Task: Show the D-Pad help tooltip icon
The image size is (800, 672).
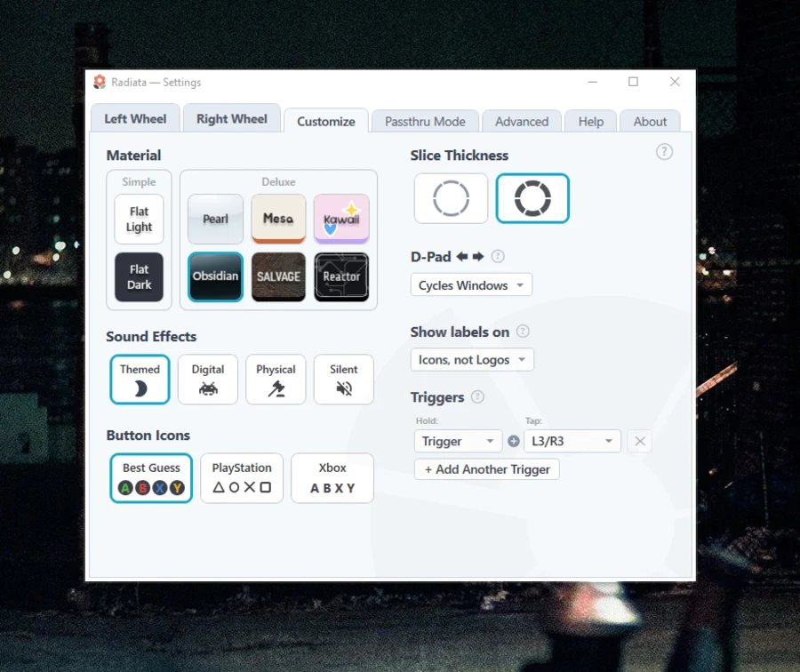Action: click(498, 256)
